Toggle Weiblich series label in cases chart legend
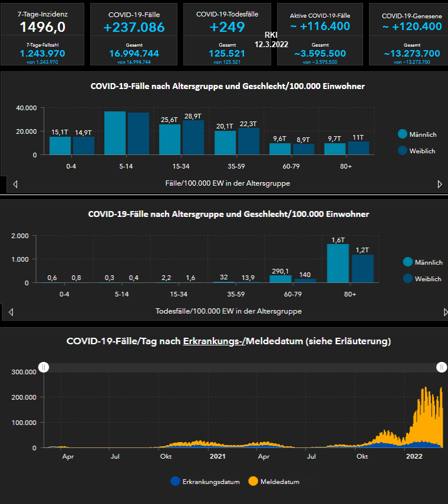 click(x=422, y=151)
